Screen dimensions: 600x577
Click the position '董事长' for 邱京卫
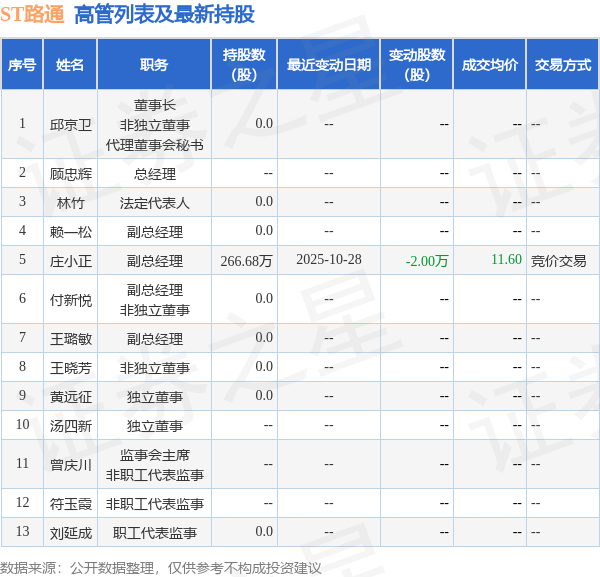click(x=155, y=105)
